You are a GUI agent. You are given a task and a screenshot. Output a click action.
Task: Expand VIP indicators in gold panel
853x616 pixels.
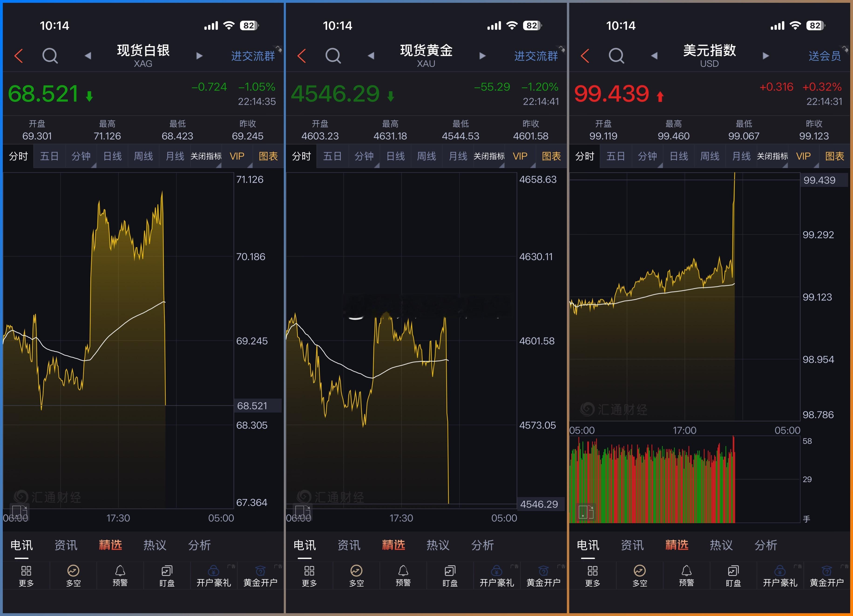(x=520, y=156)
